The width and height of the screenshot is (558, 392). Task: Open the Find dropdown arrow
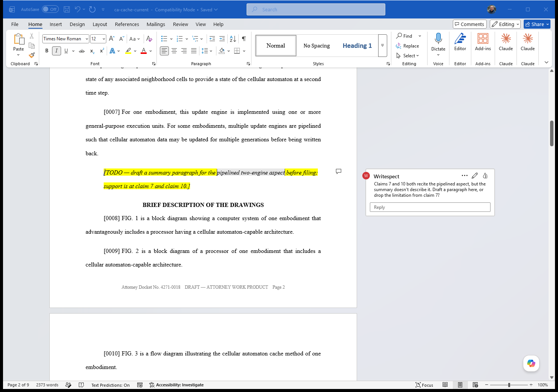tap(420, 36)
